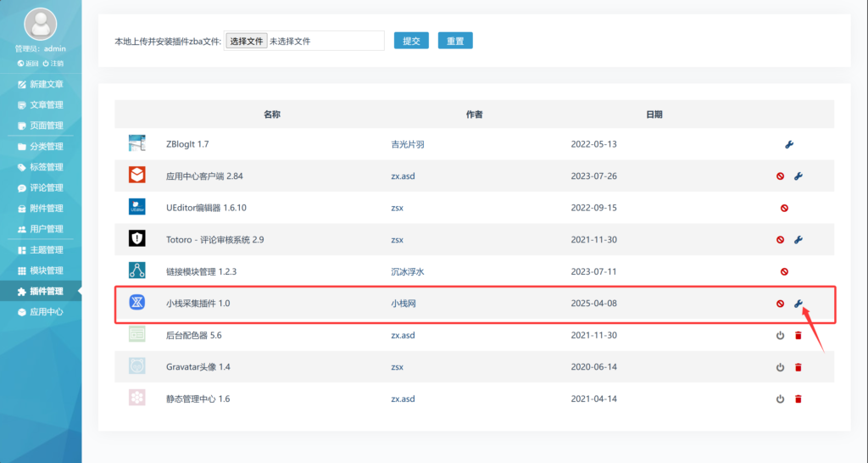Click plugin name 链接模块管理 1.2.3
868x463 pixels.
(201, 272)
